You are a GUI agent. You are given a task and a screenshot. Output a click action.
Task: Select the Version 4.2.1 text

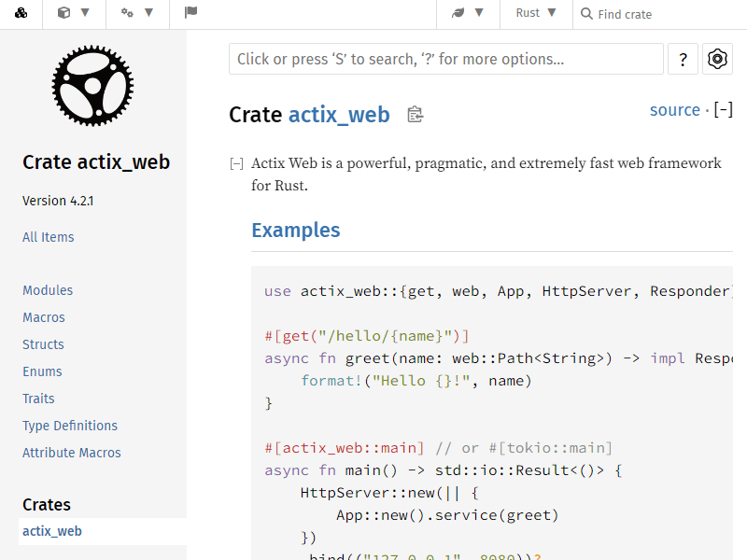[58, 201]
